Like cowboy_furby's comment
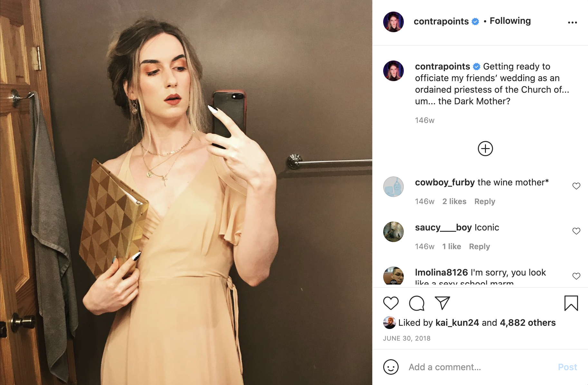The image size is (588, 385). pyautogui.click(x=576, y=186)
